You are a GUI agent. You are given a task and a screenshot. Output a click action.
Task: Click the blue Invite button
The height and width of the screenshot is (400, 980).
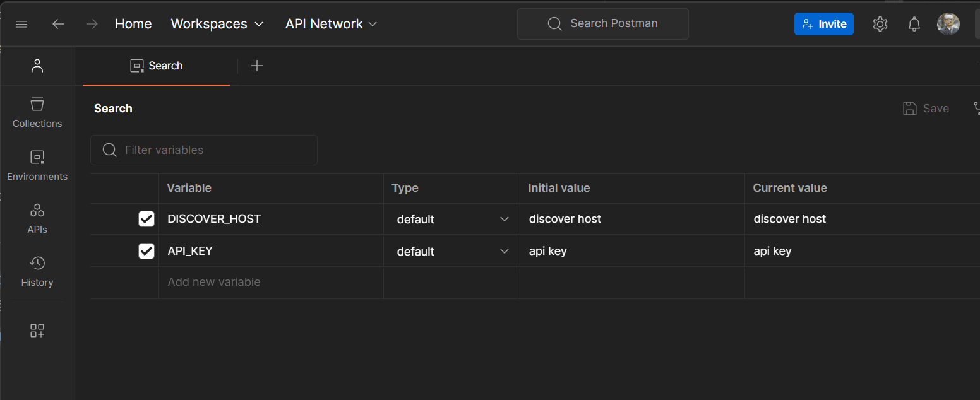pos(823,24)
